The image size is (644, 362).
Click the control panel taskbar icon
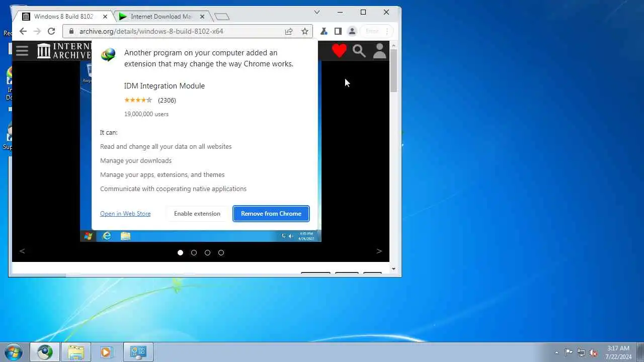[x=138, y=352]
